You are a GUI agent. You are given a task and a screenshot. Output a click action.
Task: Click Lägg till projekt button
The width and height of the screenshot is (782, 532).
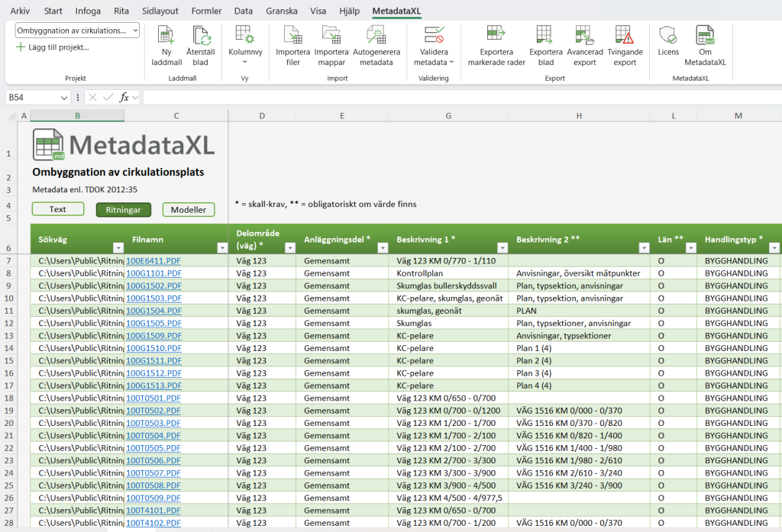pos(53,47)
